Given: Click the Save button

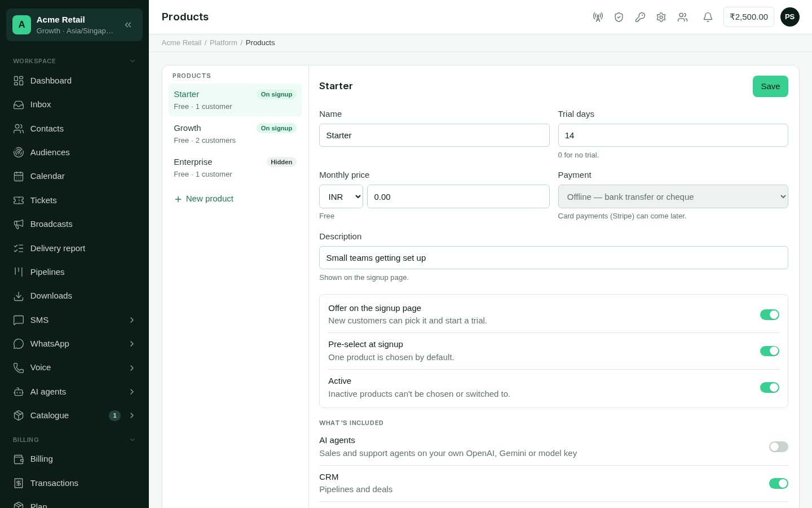Looking at the screenshot, I should pyautogui.click(x=770, y=86).
